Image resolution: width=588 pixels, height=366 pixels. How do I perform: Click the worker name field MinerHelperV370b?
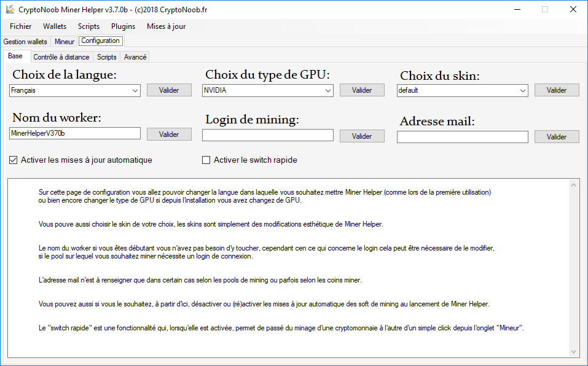point(75,133)
